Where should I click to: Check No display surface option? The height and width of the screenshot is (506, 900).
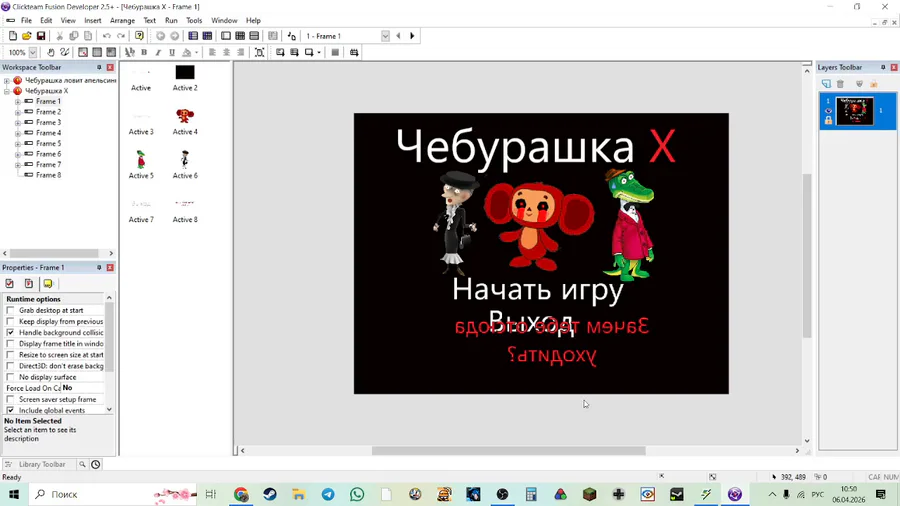pos(10,377)
